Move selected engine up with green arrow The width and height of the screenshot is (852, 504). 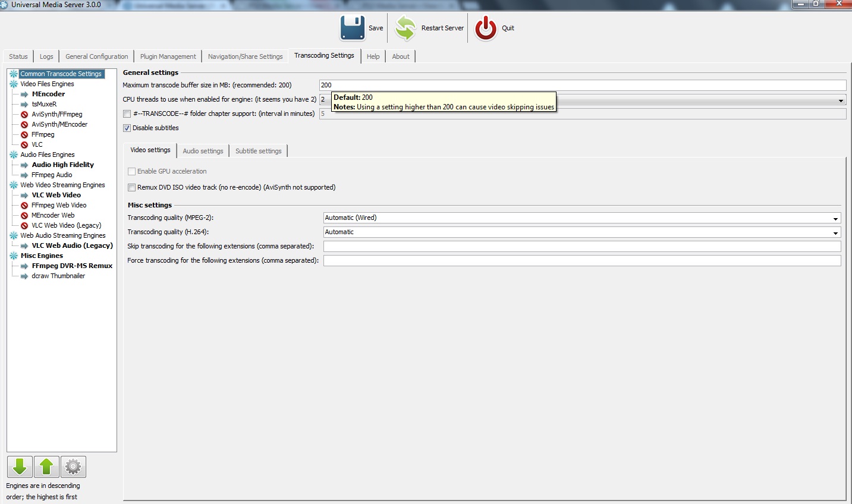[46, 467]
